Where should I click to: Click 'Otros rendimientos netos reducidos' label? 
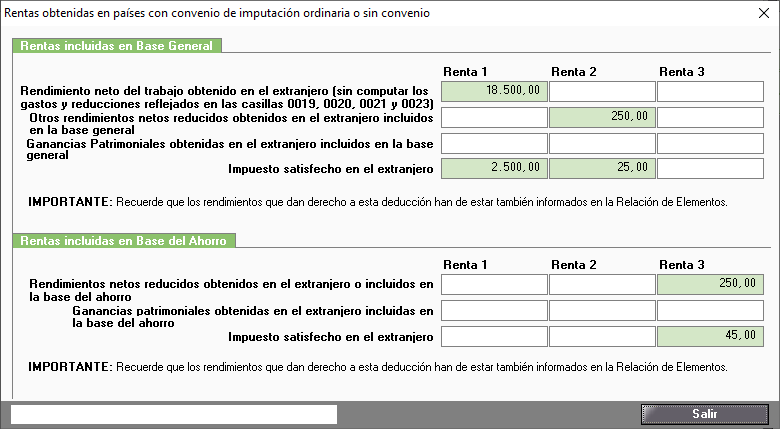point(231,124)
